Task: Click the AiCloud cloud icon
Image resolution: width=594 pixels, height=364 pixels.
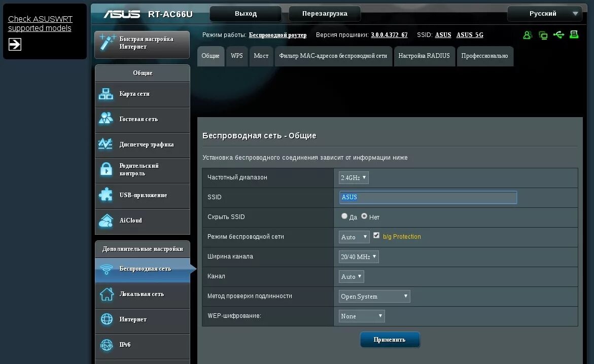Action: point(106,221)
